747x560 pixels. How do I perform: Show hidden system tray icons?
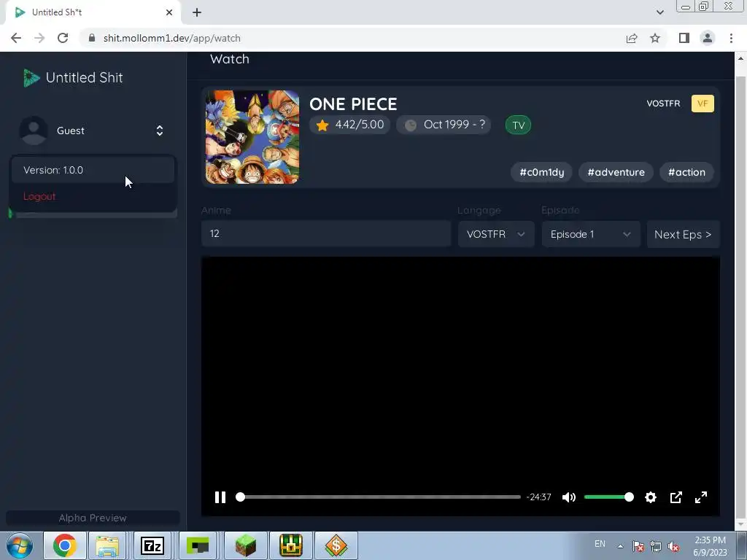click(x=620, y=546)
